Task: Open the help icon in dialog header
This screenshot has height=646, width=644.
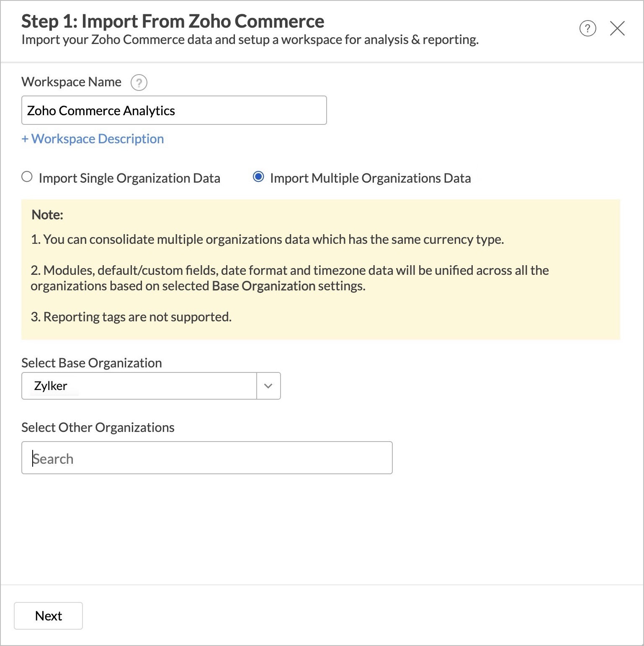Action: click(x=587, y=28)
